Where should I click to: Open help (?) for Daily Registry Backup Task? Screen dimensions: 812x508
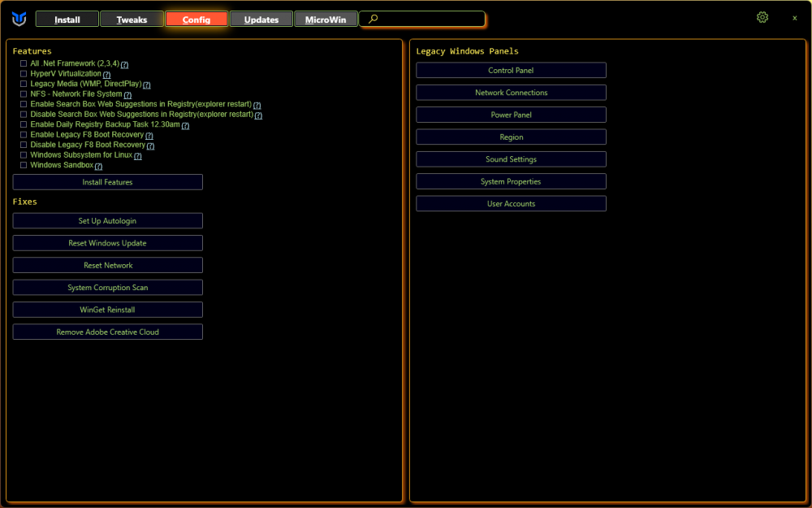coord(185,125)
